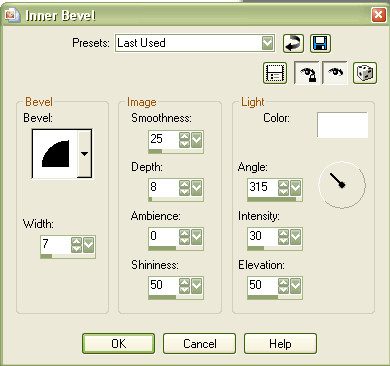Open the Presets dropdown list

[x=267, y=43]
